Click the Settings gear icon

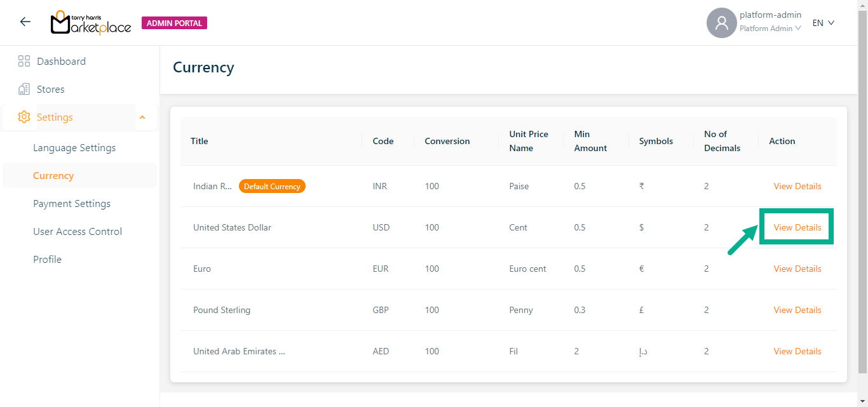[x=24, y=117]
